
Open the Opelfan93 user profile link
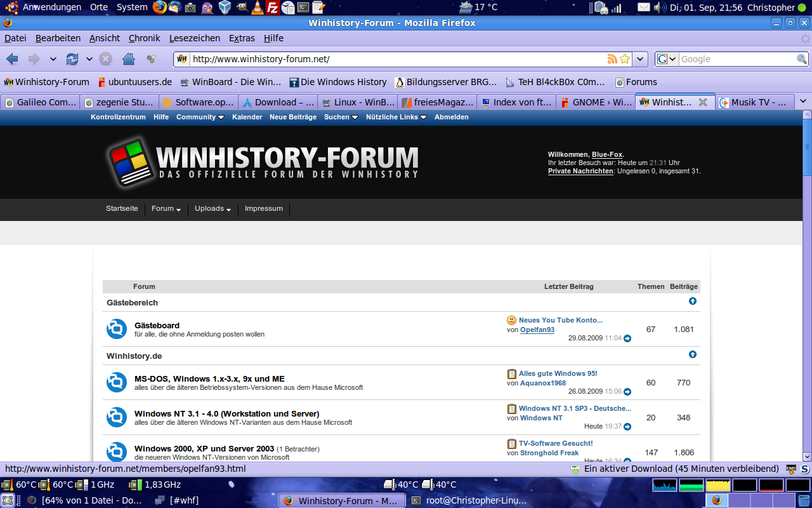pyautogui.click(x=537, y=330)
